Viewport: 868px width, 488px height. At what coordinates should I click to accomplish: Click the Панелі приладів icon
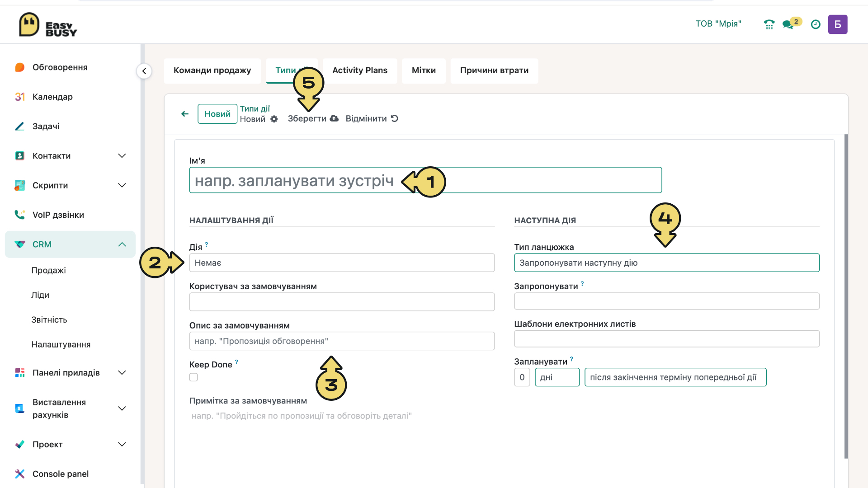[20, 373]
